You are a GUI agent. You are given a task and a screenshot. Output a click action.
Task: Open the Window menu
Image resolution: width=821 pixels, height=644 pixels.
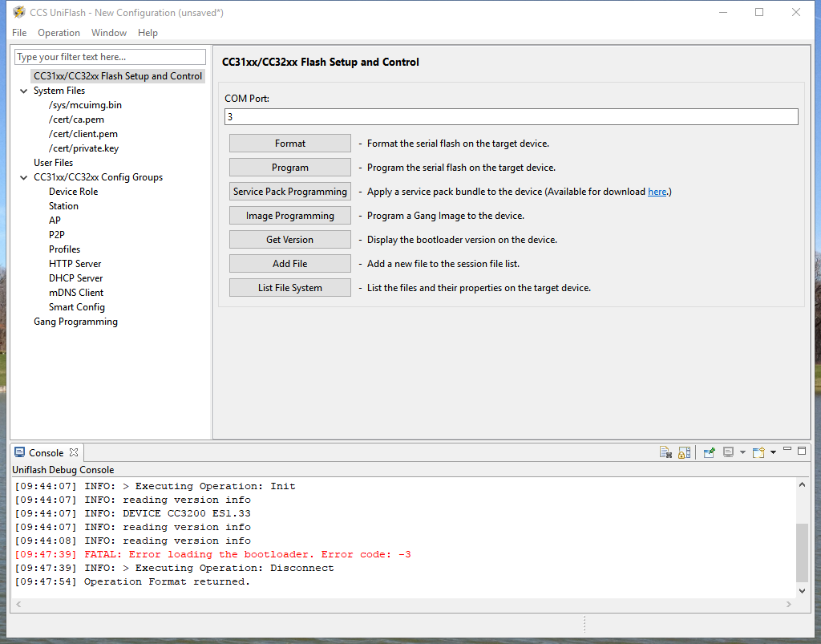point(109,32)
